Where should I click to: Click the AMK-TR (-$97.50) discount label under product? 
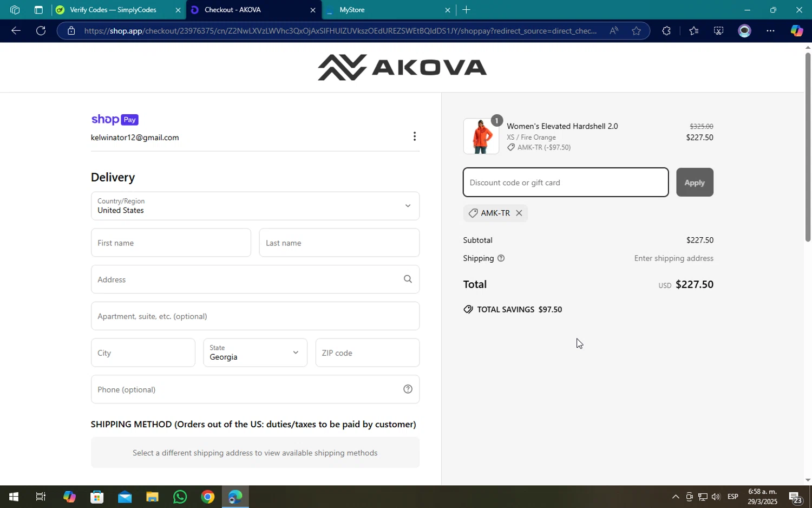(544, 147)
